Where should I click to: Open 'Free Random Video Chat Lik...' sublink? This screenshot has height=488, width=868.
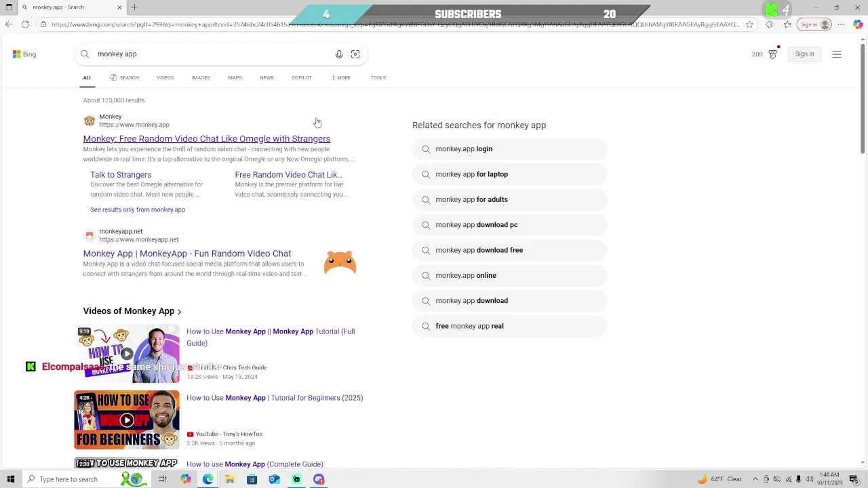(289, 175)
